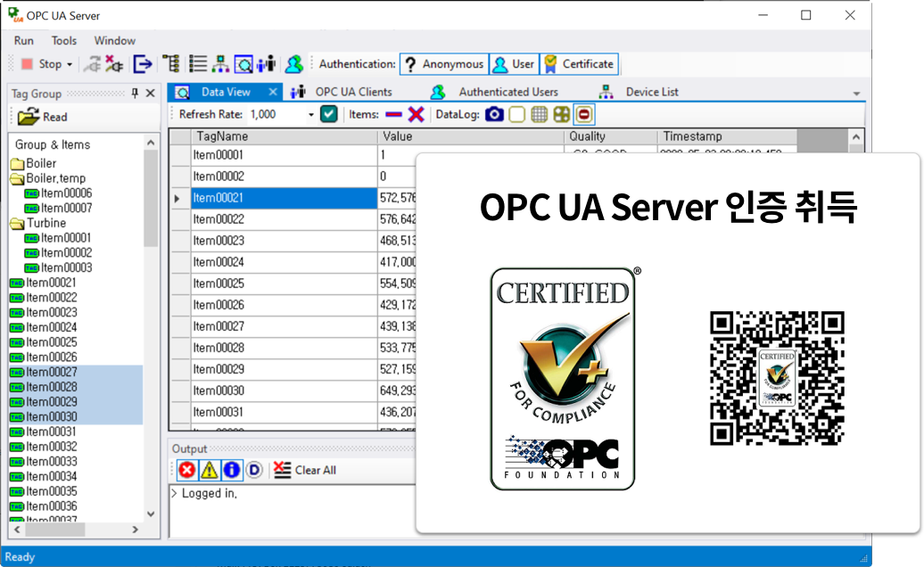Click the tag tree scroll-right arrow
This screenshot has height=567, width=924.
[x=135, y=530]
